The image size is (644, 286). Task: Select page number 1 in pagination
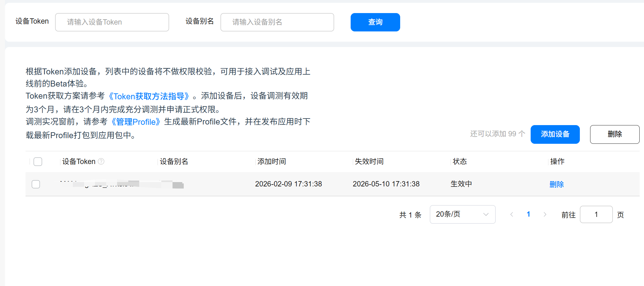(528, 214)
